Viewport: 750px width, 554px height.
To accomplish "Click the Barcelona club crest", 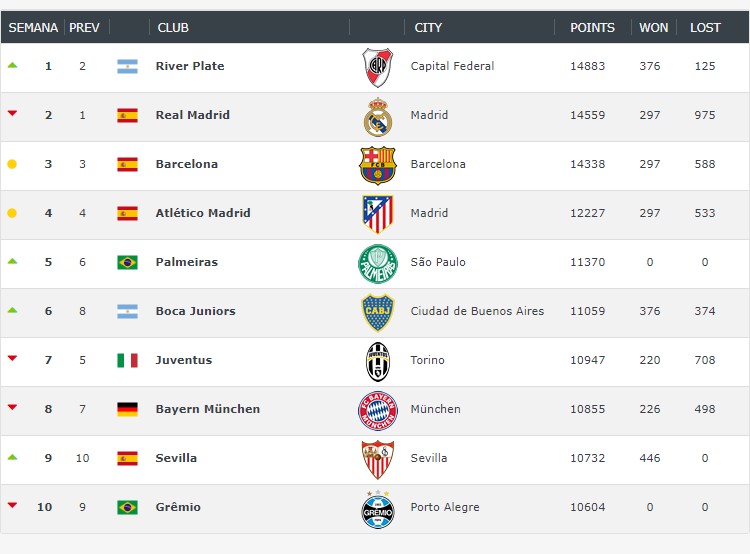I will tap(377, 165).
